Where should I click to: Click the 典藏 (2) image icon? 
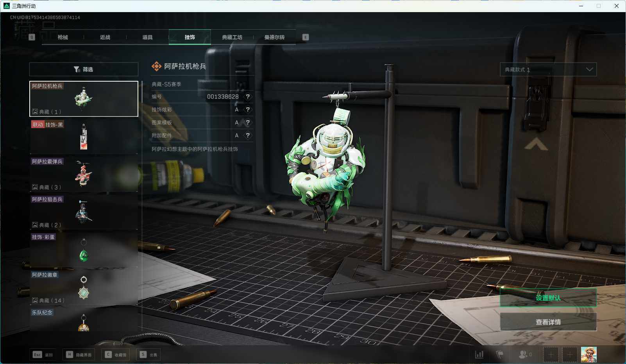[x=35, y=225]
